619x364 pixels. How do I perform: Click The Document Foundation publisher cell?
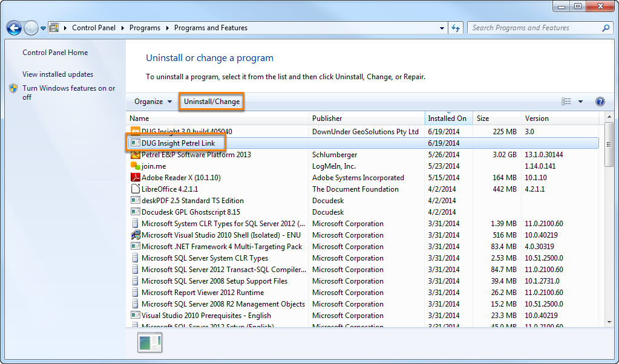(x=355, y=189)
